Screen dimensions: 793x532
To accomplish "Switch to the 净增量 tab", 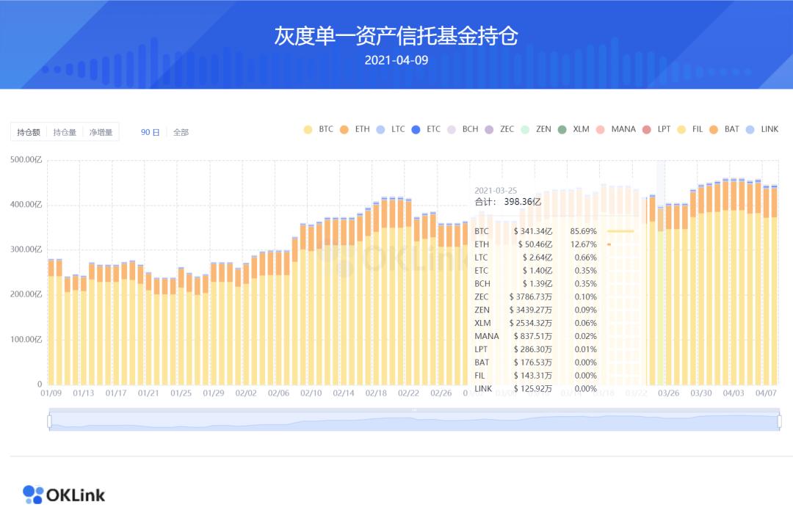I will [101, 131].
